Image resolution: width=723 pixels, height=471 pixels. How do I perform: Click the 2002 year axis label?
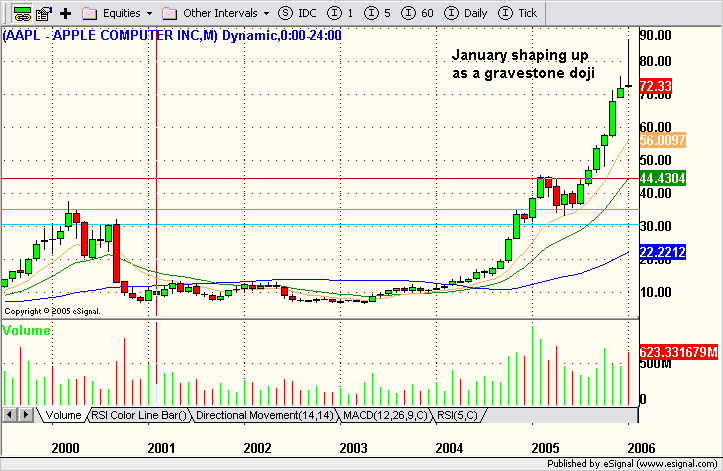(x=257, y=448)
